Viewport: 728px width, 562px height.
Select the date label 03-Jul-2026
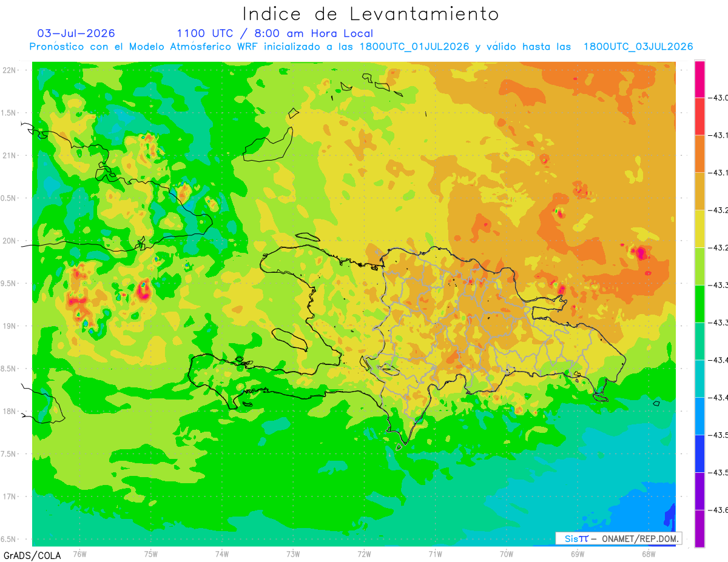coord(76,33)
